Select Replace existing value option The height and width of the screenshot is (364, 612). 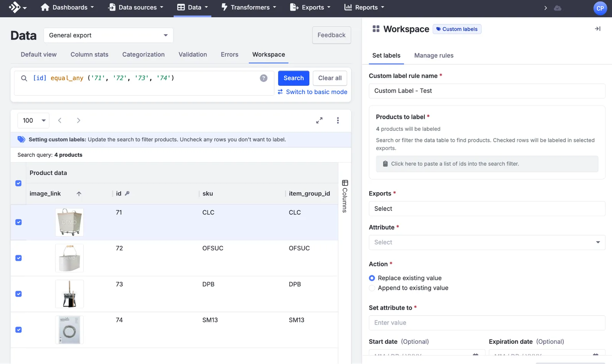[372, 278]
